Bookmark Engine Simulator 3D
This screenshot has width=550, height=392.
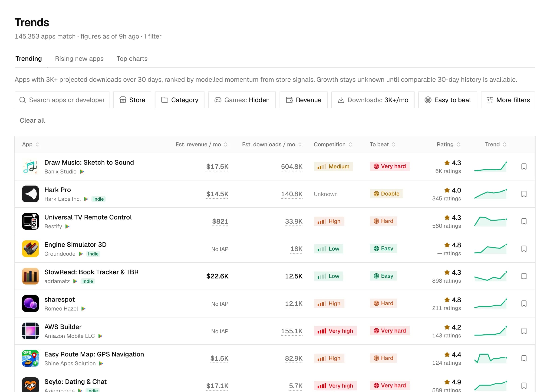(x=524, y=249)
